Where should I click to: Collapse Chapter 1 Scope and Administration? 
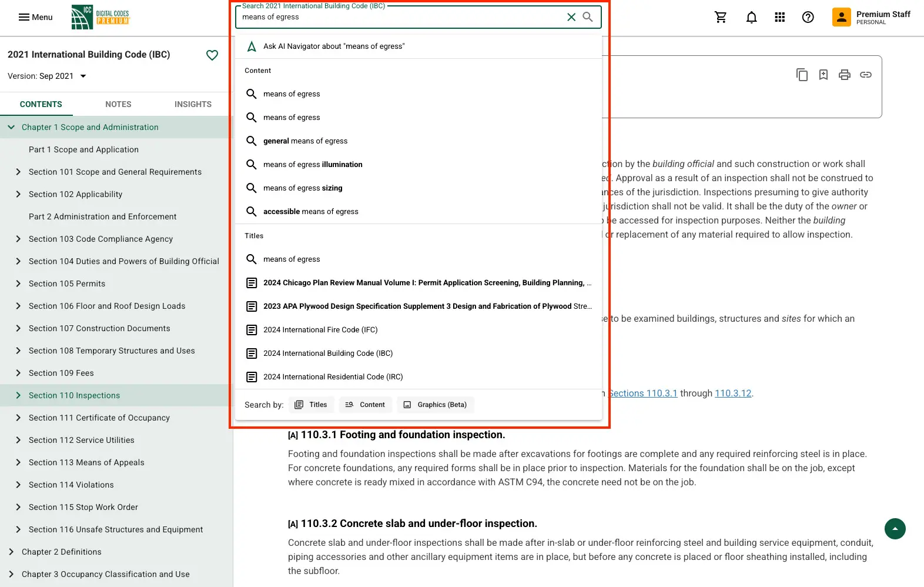tap(11, 127)
